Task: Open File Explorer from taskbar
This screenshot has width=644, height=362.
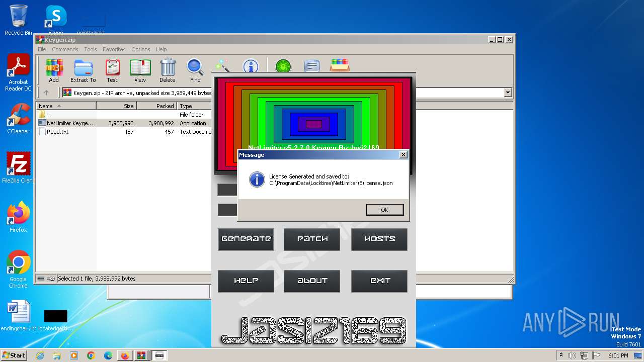Action: (x=57, y=355)
